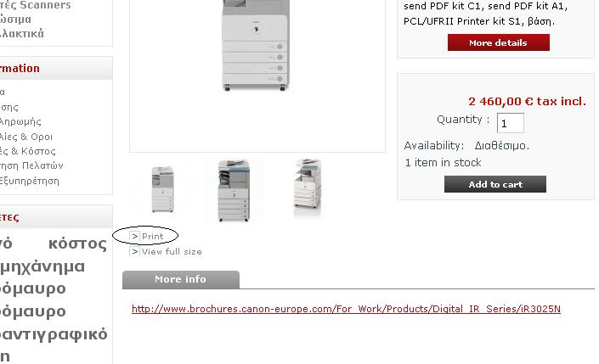The height and width of the screenshot is (364, 599).
Task: Click the Print link
Action: (152, 236)
